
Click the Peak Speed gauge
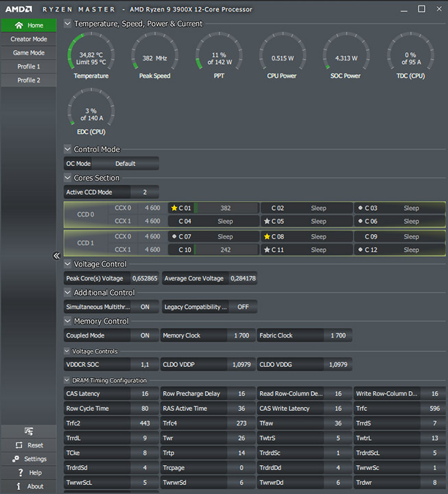(154, 56)
